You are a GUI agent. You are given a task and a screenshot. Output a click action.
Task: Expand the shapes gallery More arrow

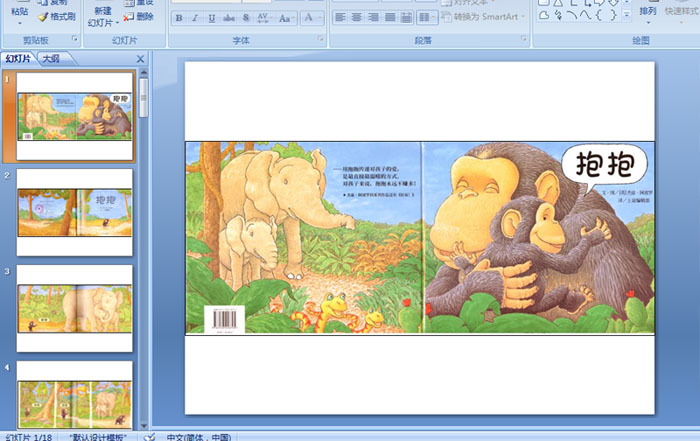627,16
